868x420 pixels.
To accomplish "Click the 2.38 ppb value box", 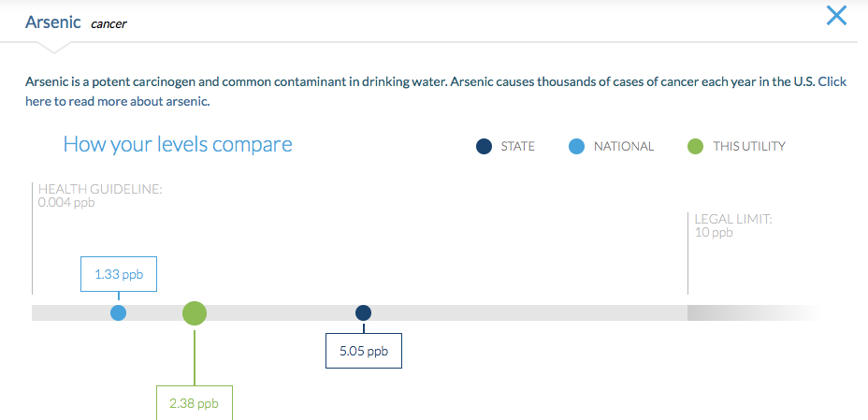I will coord(195,403).
